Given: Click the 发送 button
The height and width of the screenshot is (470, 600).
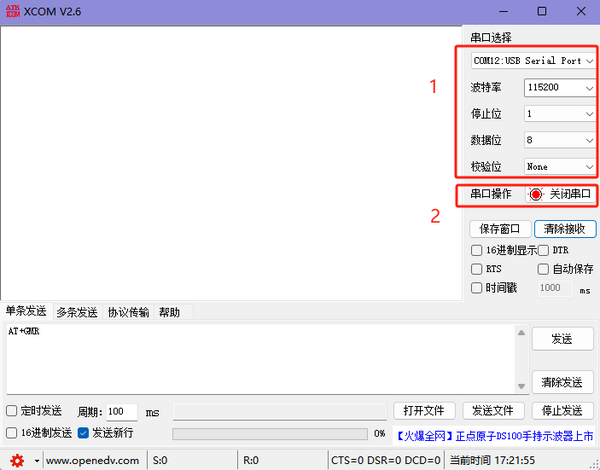Looking at the screenshot, I should point(562,339).
